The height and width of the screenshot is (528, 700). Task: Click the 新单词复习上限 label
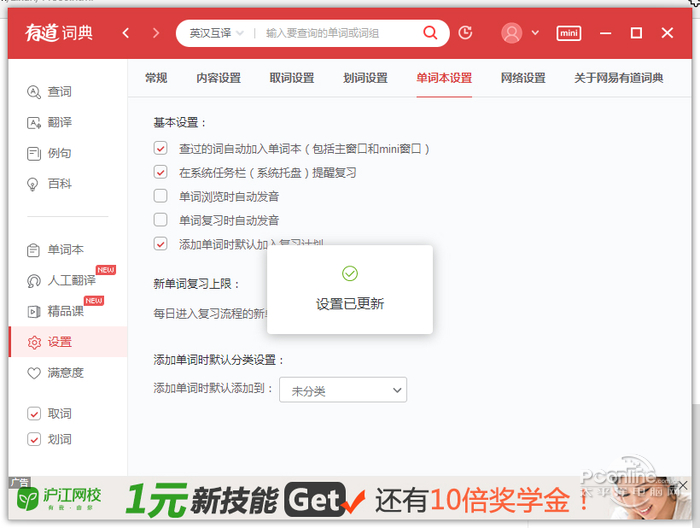pos(196,284)
